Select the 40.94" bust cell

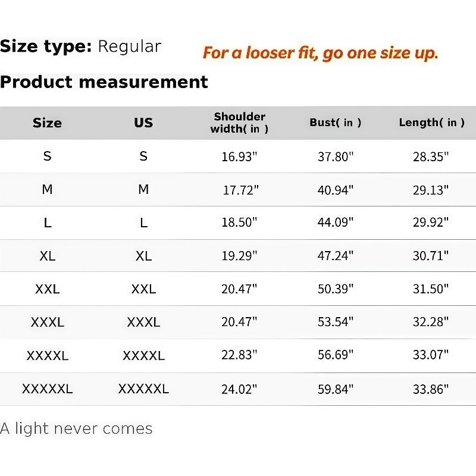click(x=336, y=190)
